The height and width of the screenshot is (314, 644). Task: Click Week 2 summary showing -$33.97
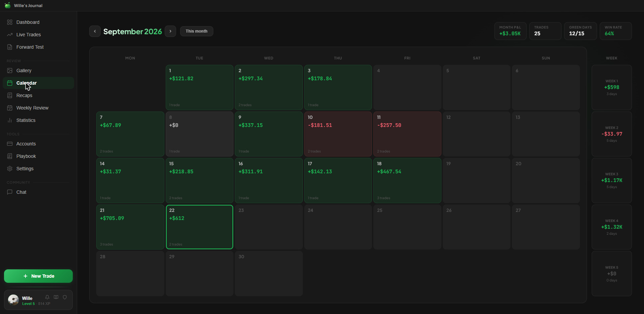[x=612, y=134]
